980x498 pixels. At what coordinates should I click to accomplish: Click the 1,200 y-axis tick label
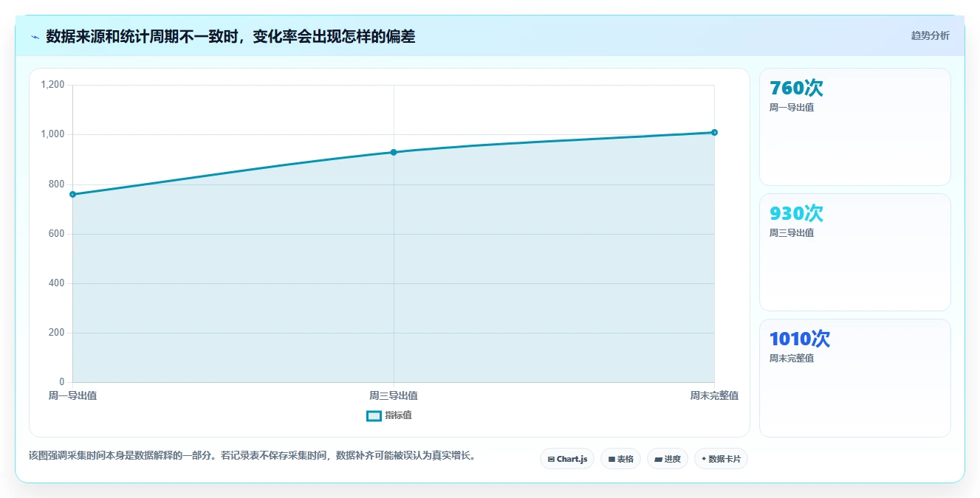click(x=53, y=85)
